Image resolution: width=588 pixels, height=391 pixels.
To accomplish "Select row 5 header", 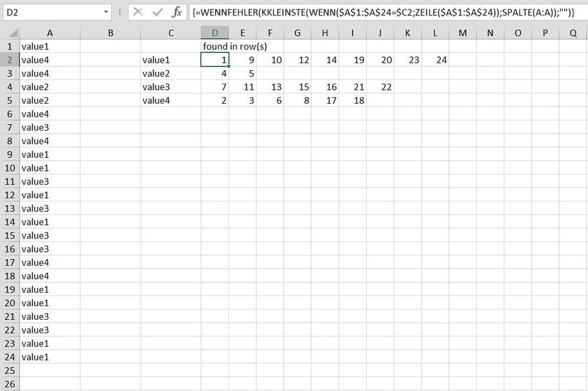I will point(10,101).
